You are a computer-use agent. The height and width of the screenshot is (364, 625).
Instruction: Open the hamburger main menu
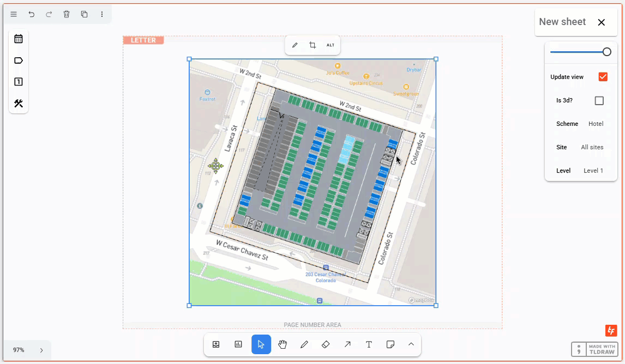(x=14, y=14)
